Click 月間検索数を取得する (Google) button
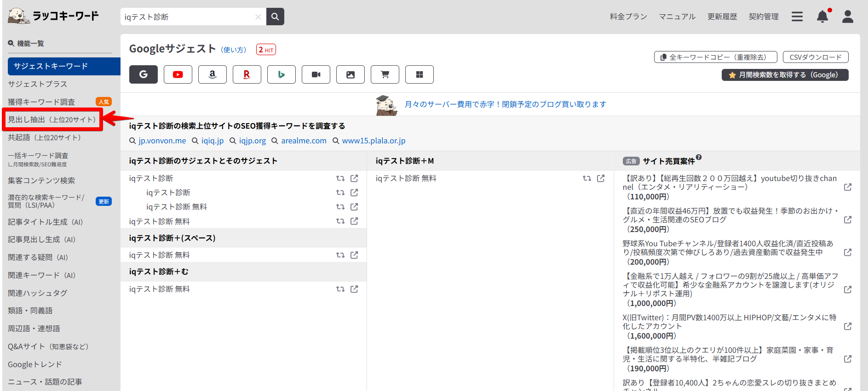868x391 pixels. click(785, 75)
